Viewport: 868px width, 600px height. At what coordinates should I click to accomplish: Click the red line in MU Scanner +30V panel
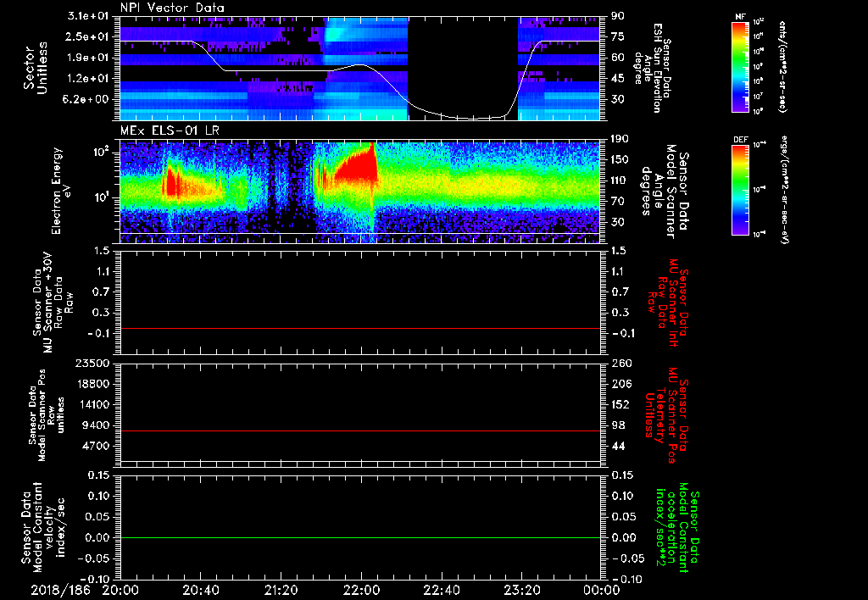point(359,328)
